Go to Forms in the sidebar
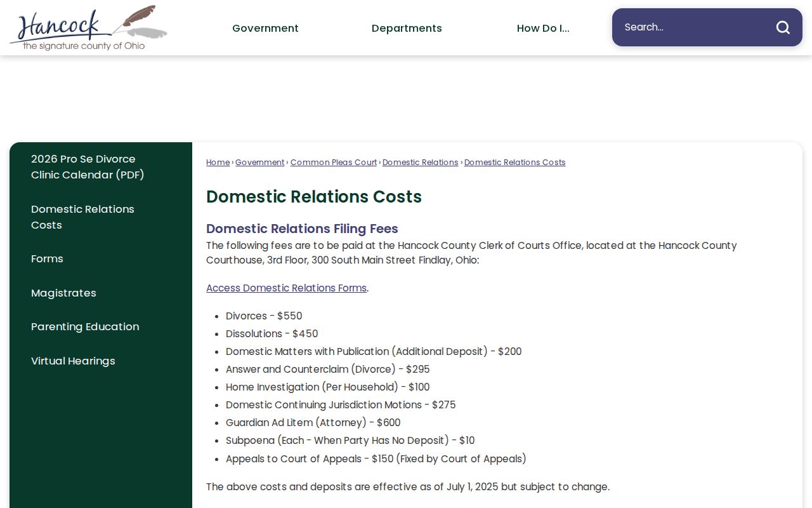 (47, 258)
